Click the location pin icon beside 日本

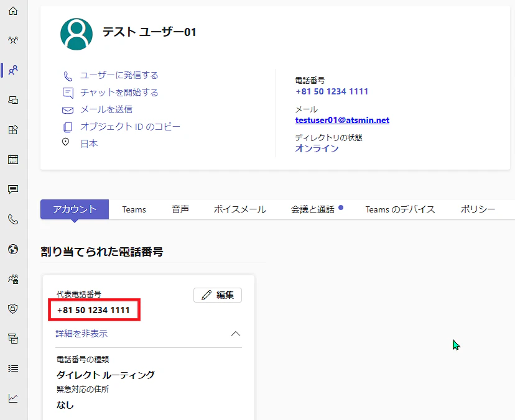[66, 142]
